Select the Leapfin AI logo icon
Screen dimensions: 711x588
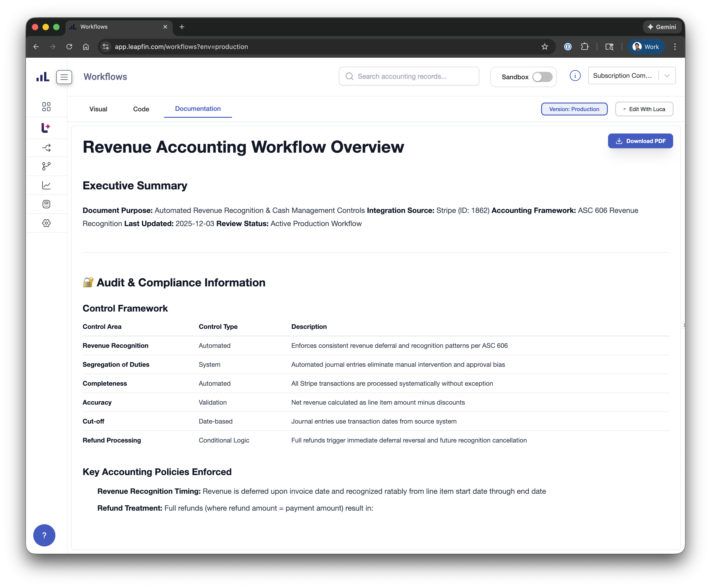[46, 128]
